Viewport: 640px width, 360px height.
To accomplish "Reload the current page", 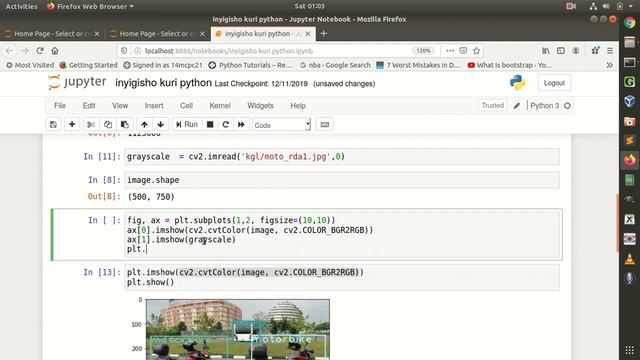I will tap(40, 51).
